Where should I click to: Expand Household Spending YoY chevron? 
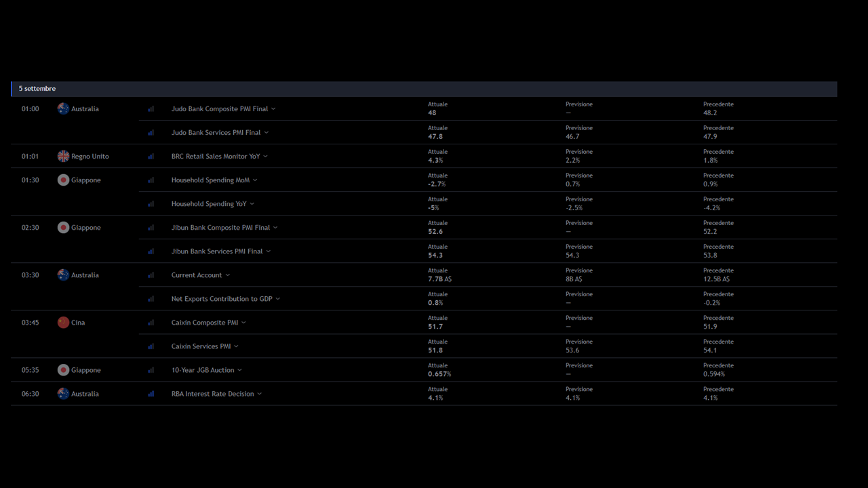[252, 204]
